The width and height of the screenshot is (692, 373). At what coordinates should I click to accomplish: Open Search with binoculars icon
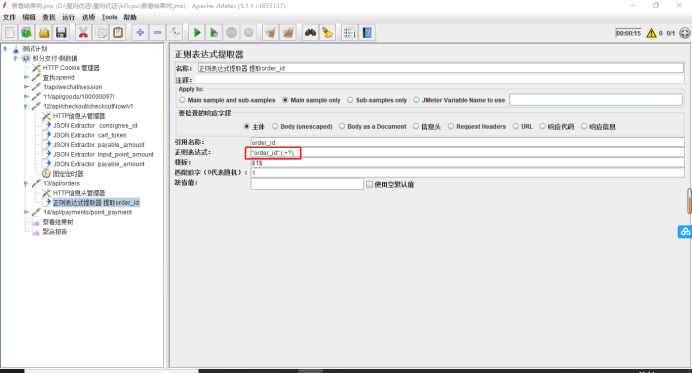[311, 33]
